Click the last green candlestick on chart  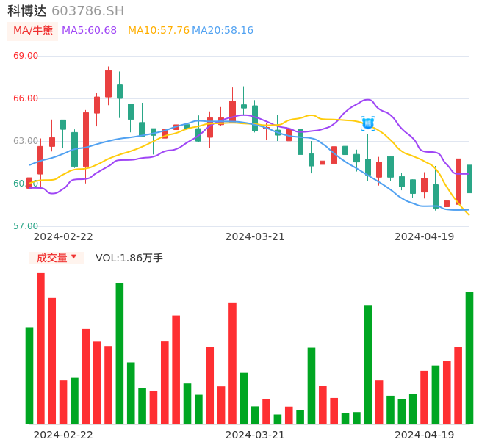(469, 178)
